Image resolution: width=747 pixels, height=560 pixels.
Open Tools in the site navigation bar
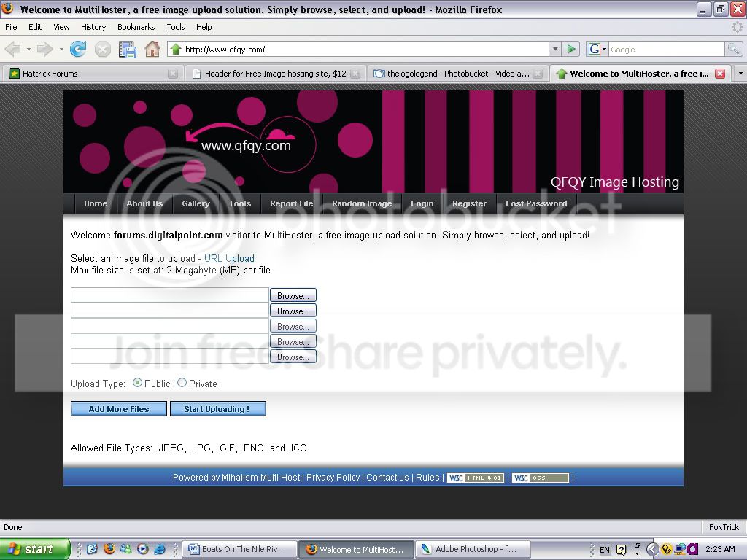(x=239, y=203)
